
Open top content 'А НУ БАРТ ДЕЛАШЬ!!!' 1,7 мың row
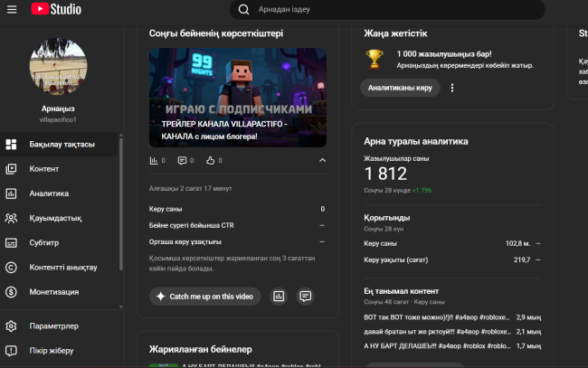452,346
